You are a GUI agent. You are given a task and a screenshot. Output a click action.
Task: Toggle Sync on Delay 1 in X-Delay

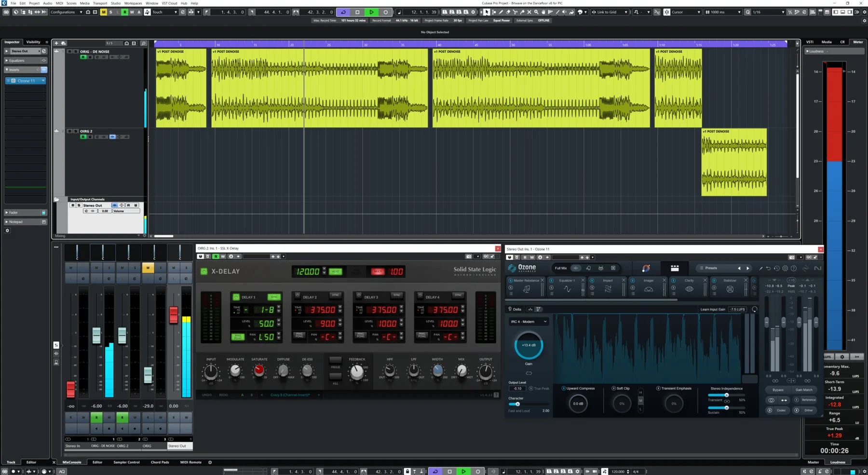click(274, 297)
